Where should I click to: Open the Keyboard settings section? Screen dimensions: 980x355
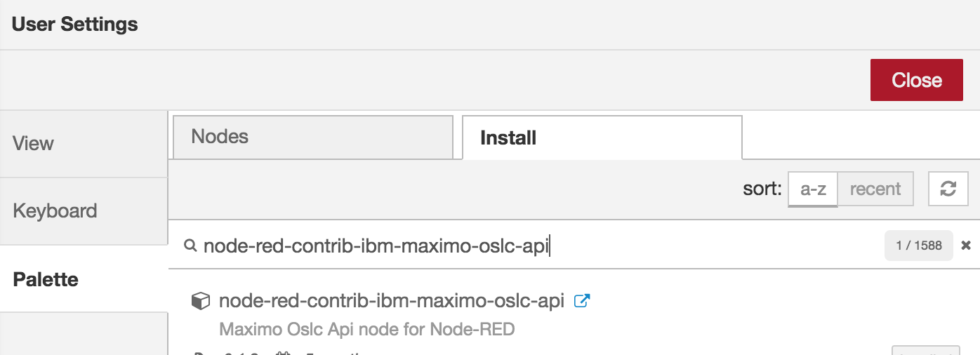pos(84,211)
